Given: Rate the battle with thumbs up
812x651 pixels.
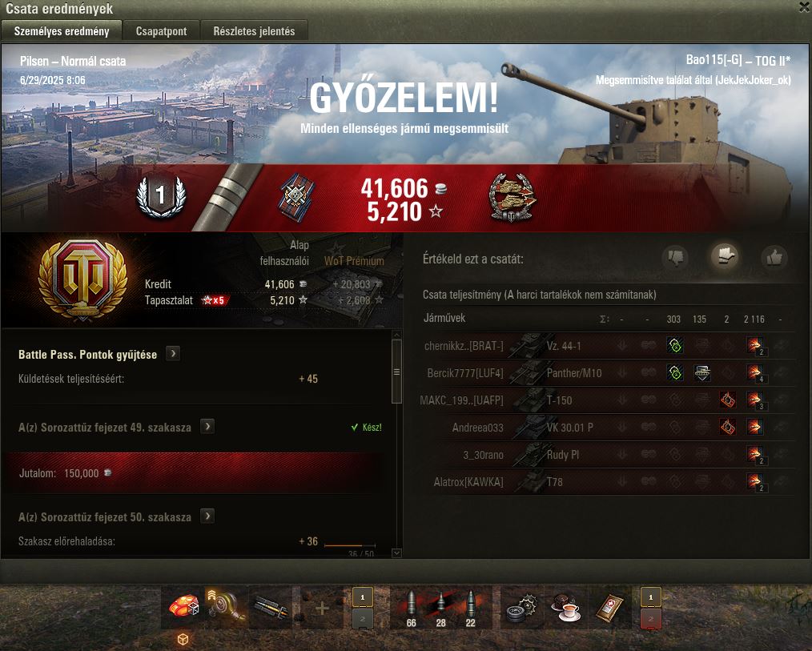Looking at the screenshot, I should pos(774,257).
